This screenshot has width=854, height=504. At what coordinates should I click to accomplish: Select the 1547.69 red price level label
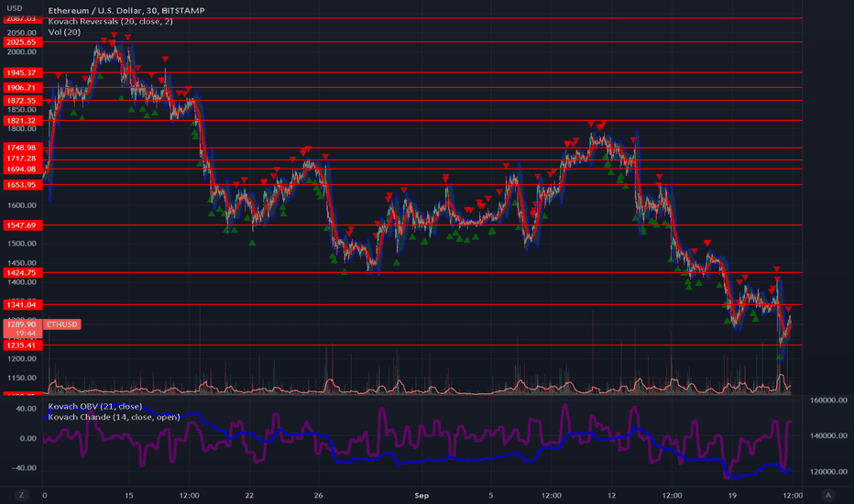(22, 225)
